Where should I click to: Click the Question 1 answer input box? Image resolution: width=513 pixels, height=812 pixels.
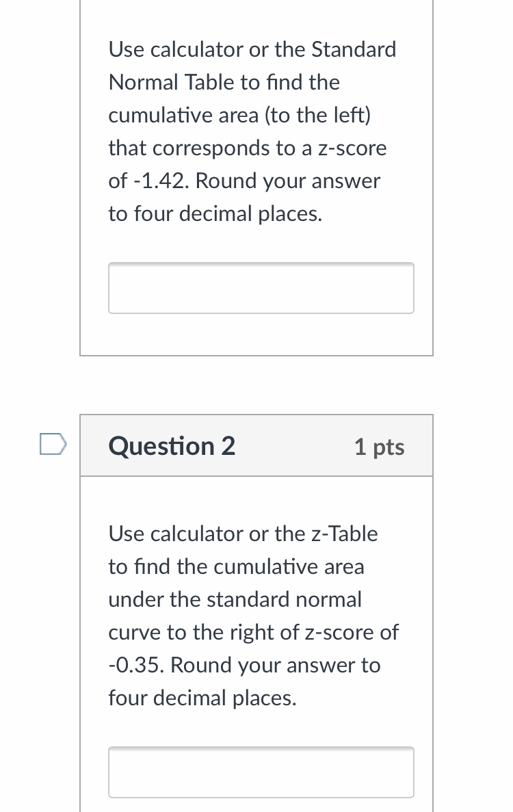pos(261,288)
